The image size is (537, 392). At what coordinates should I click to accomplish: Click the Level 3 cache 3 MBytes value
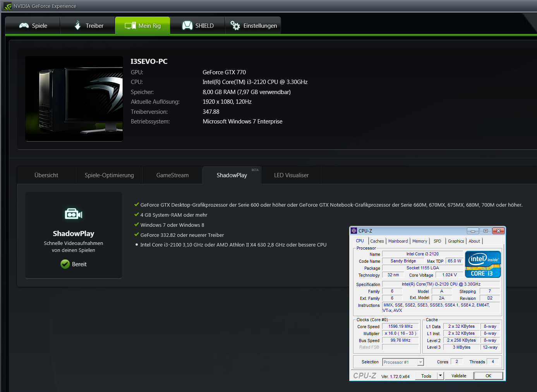[x=462, y=347]
